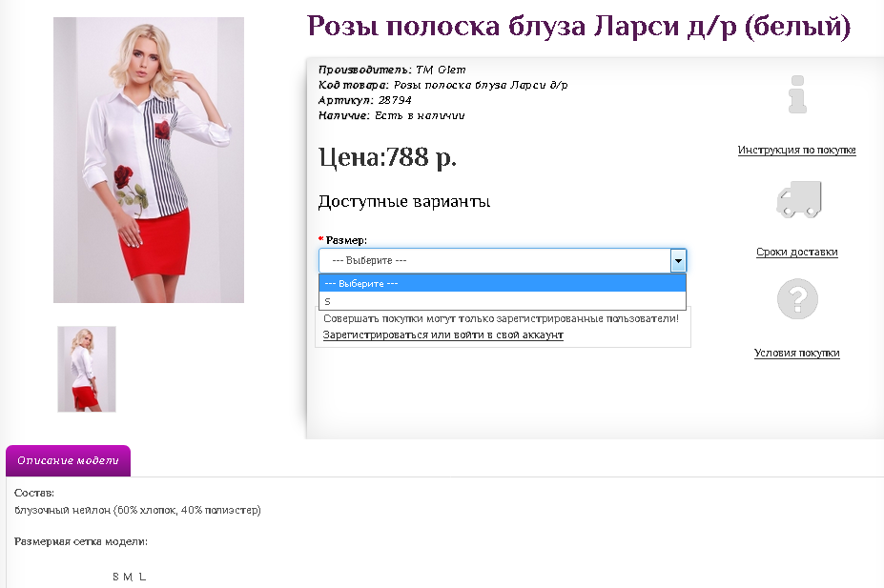Click the price 'Цена:788 р.'
884x588 pixels.
coord(387,157)
